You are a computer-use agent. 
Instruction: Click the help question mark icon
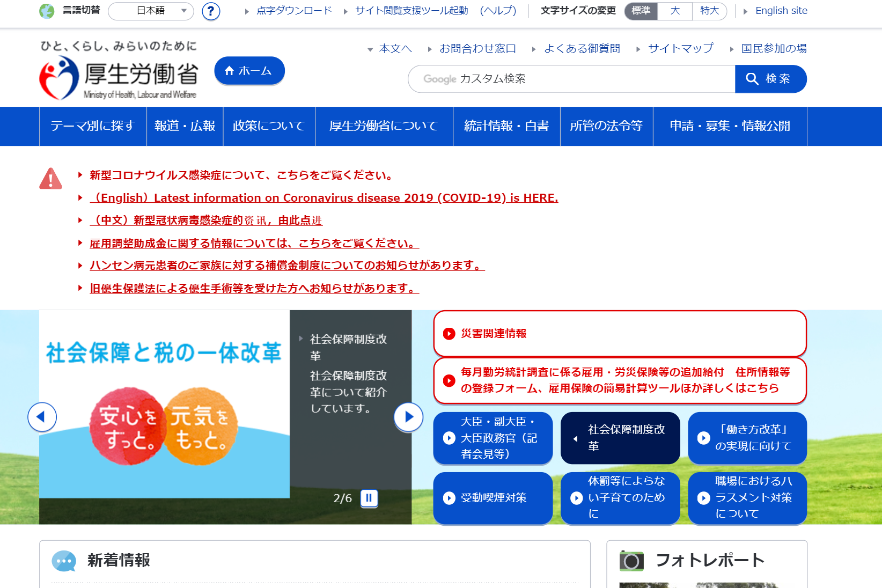pos(210,11)
